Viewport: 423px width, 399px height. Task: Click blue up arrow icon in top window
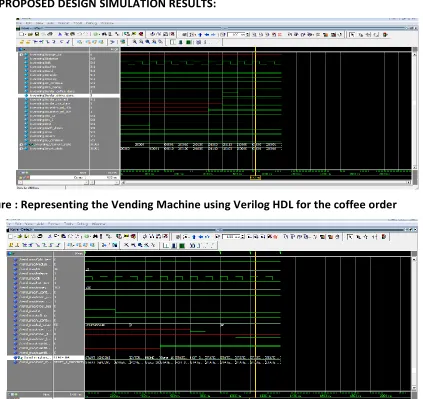point(200,34)
